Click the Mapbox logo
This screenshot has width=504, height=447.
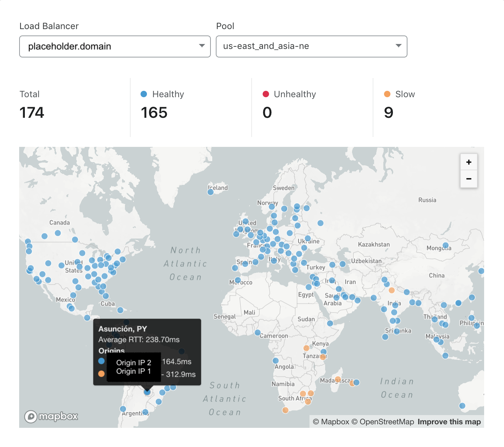tap(51, 416)
